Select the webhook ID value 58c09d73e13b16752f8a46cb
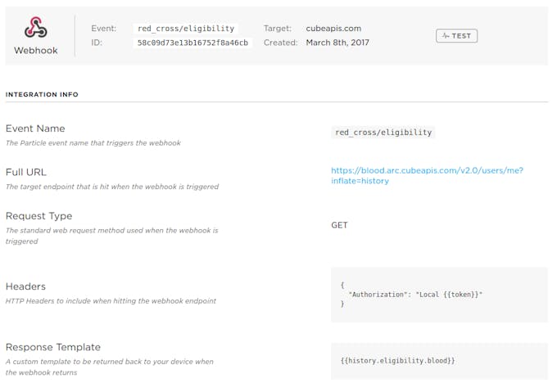 [x=192, y=43]
